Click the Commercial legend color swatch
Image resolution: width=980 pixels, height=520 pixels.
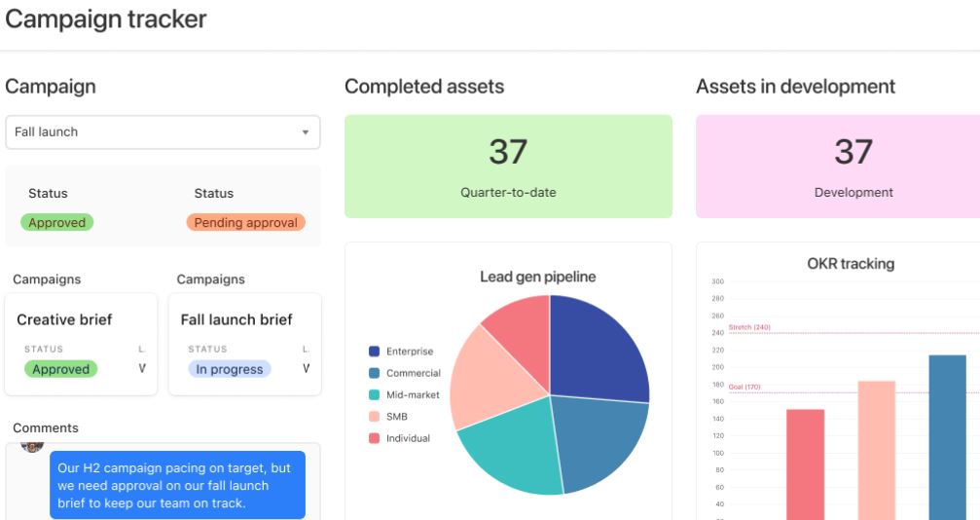click(x=375, y=373)
